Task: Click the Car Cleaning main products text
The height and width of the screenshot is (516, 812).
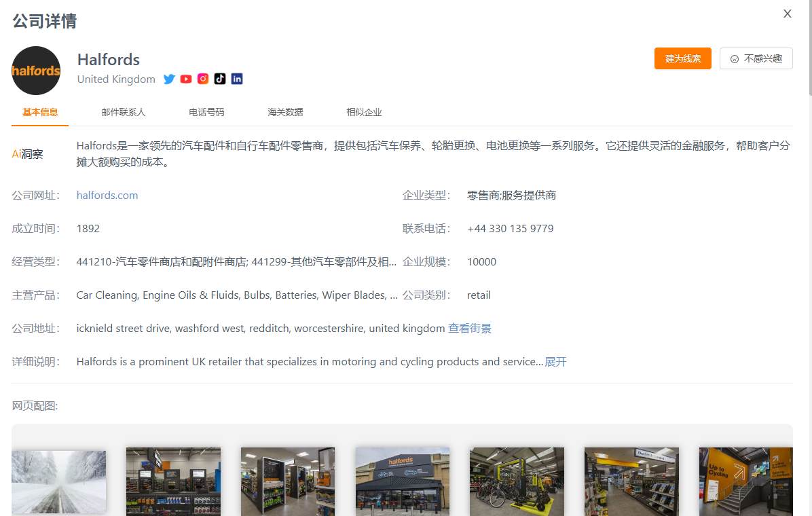Action: click(237, 295)
